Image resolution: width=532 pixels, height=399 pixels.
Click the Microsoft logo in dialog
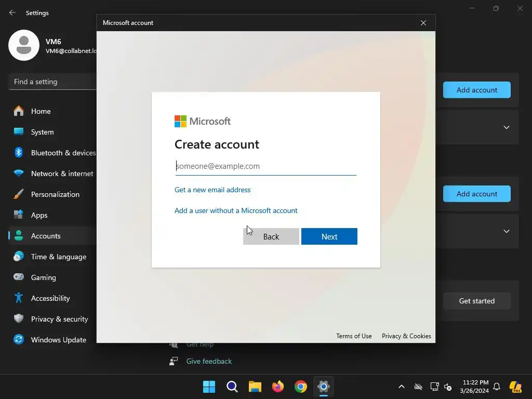[203, 121]
